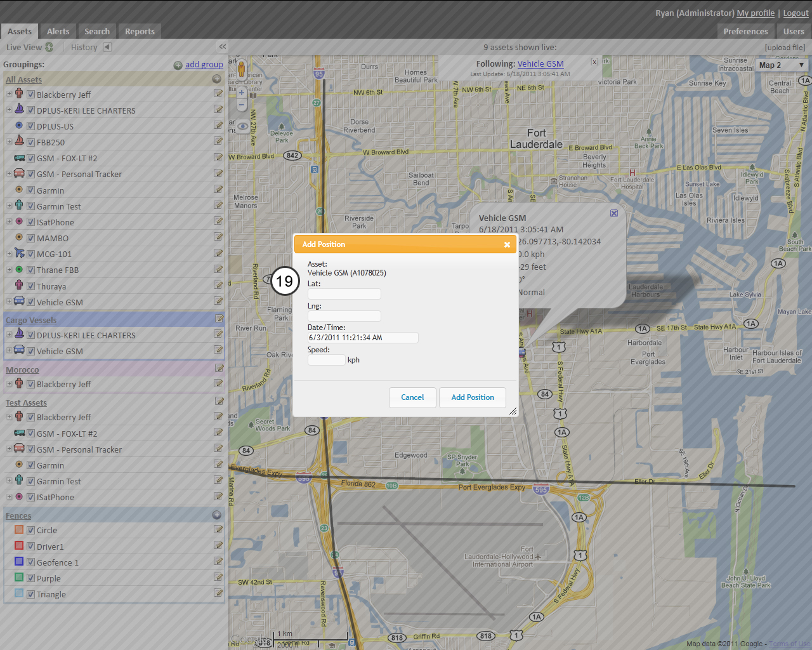This screenshot has width=812, height=650.
Task: Collapse the left sidebar with the double chevron
Action: (222, 46)
